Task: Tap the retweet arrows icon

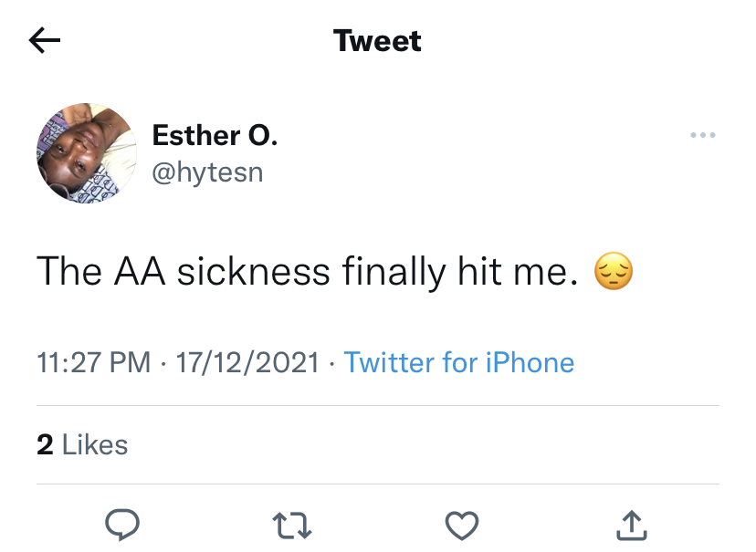Action: tap(291, 523)
